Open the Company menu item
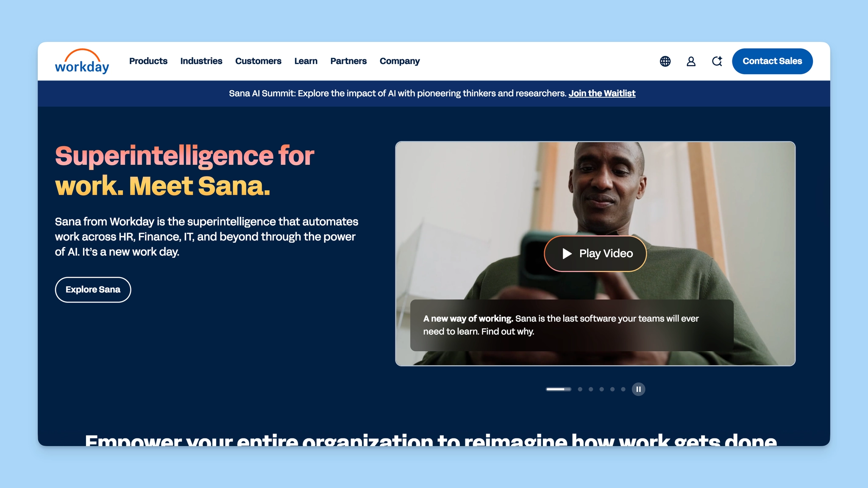Screen dimensions: 868x488 pos(399,61)
